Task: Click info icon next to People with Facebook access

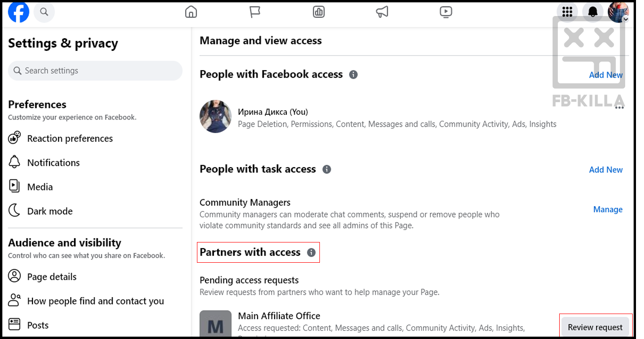Action: [x=353, y=74]
